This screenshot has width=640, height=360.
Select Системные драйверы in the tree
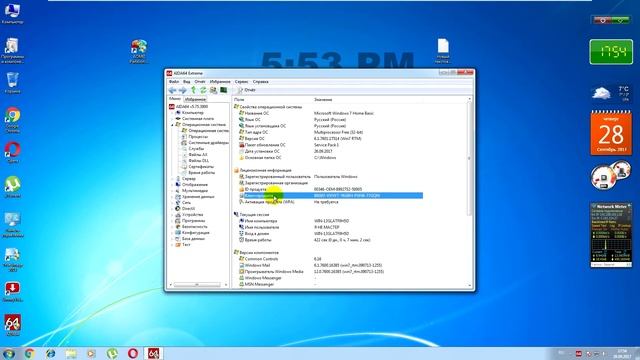pyautogui.click(x=208, y=143)
